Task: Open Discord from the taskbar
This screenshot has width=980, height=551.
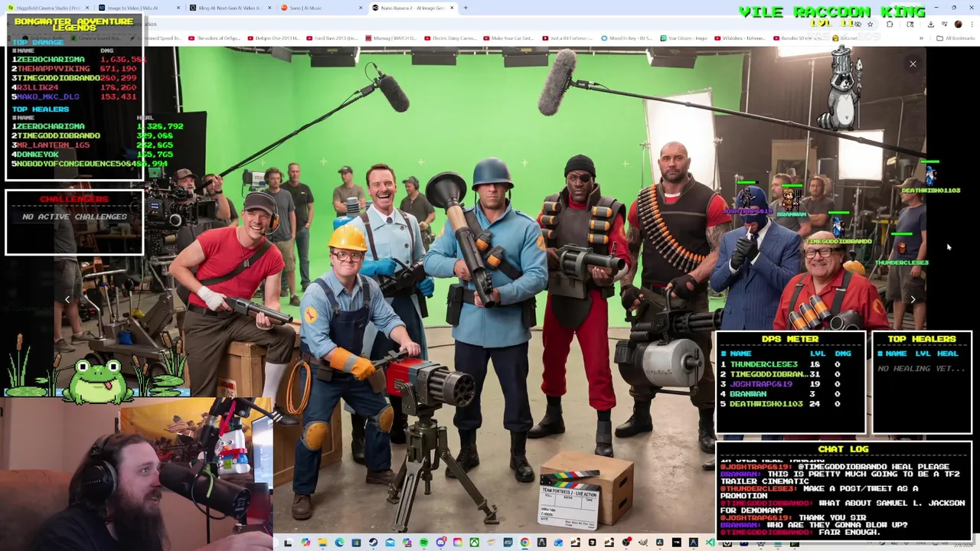Action: 440,543
